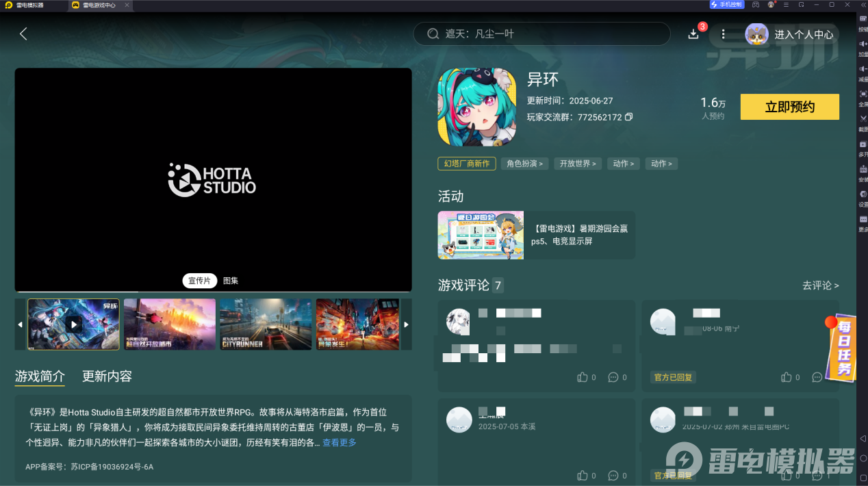Open 查看更多 to read the full game description
868x486 pixels.
(339, 442)
